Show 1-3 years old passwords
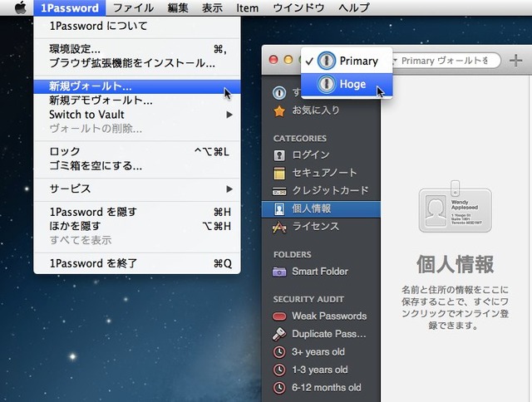Image resolution: width=532 pixels, height=402 pixels. 321,370
